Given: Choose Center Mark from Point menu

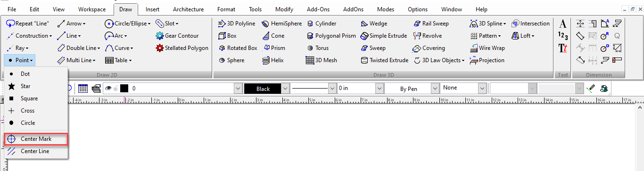Looking at the screenshot, I should click(x=36, y=139).
